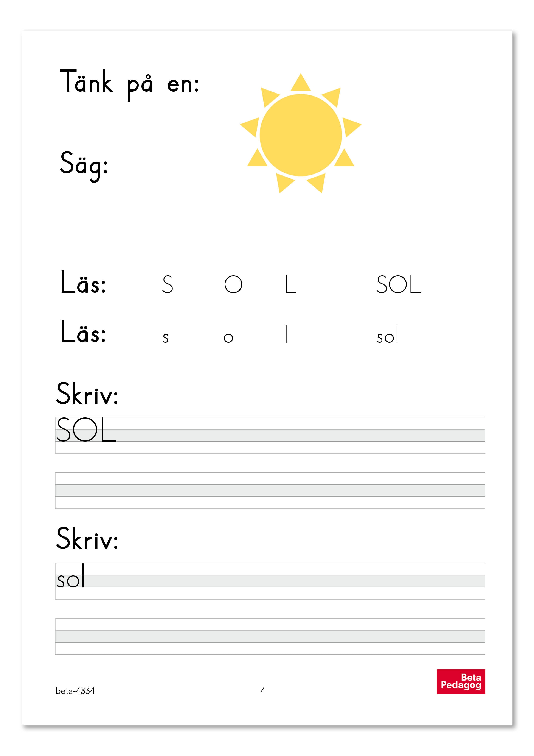This screenshot has width=534, height=756.
Task: Click the page number 4 in the footer
Action: 262,691
